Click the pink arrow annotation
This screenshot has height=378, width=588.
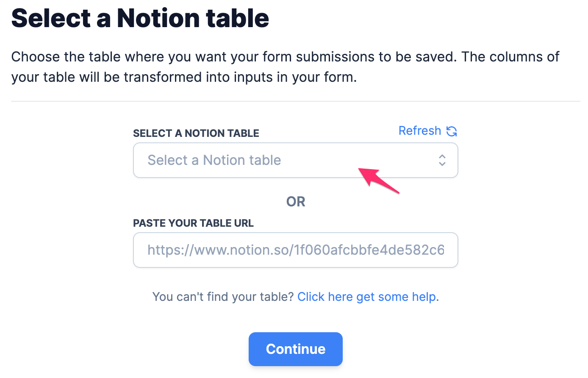point(379,181)
